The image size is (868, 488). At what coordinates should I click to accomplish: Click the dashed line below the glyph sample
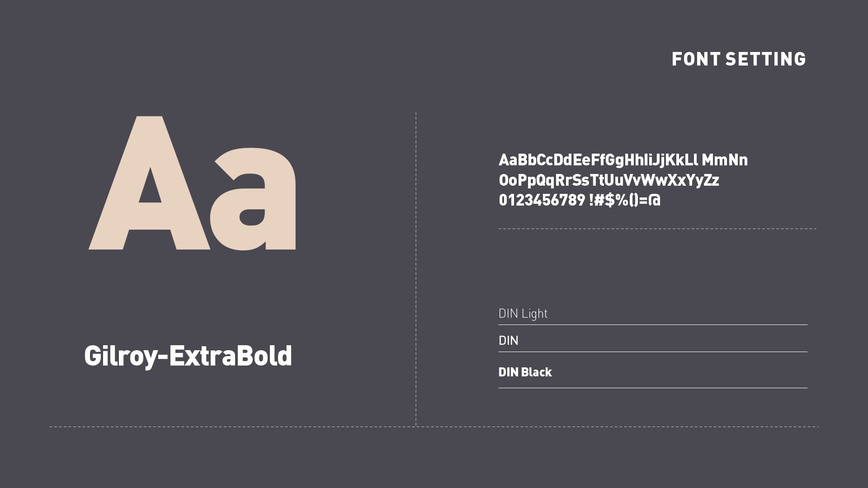tap(657, 229)
